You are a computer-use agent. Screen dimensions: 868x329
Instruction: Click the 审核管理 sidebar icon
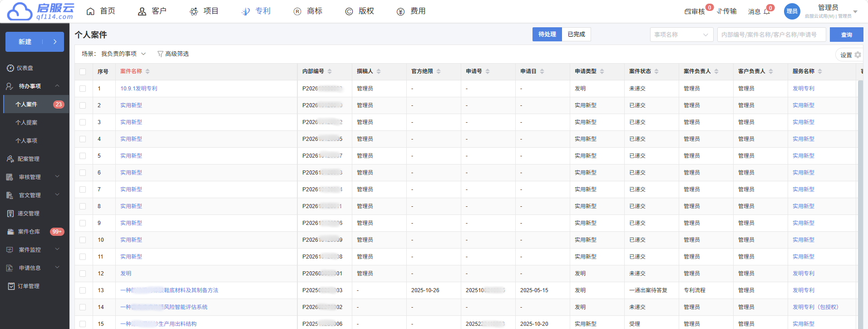(x=10, y=177)
